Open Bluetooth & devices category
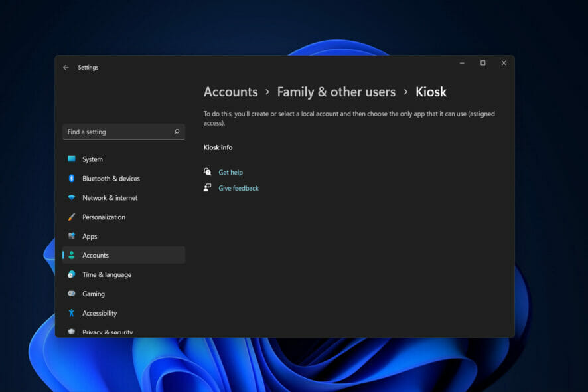The height and width of the screenshot is (392, 588). point(123,178)
